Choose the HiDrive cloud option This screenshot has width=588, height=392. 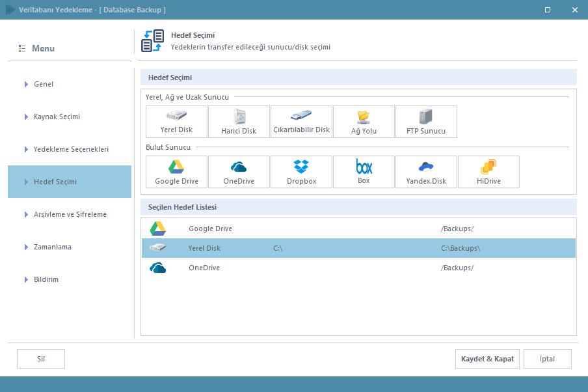pos(488,172)
